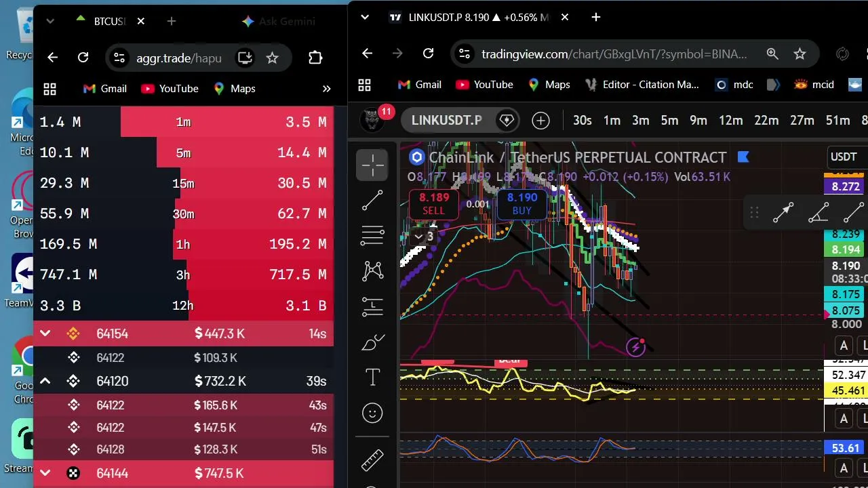
Task: Toggle auto scale A button on the 53.61 pane
Action: coord(844,468)
